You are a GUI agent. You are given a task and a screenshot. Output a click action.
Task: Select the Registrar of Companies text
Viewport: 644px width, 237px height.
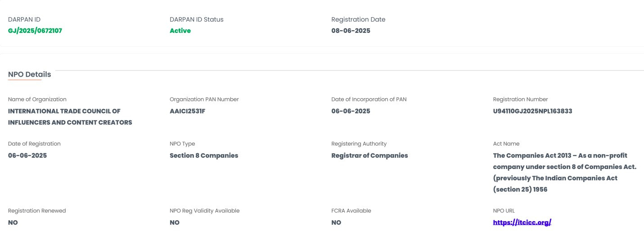pyautogui.click(x=369, y=155)
